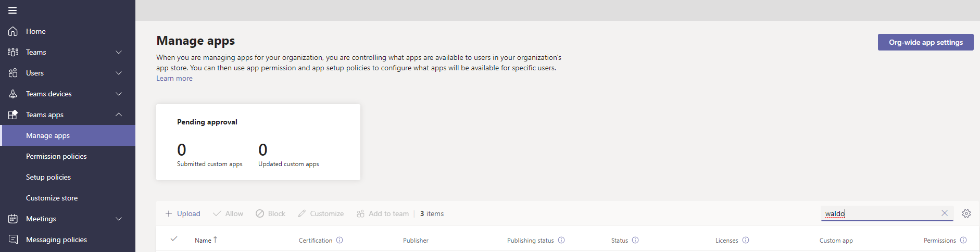The width and height of the screenshot is (980, 252).
Task: Click the Publishing status info icon
Action: pyautogui.click(x=561, y=240)
